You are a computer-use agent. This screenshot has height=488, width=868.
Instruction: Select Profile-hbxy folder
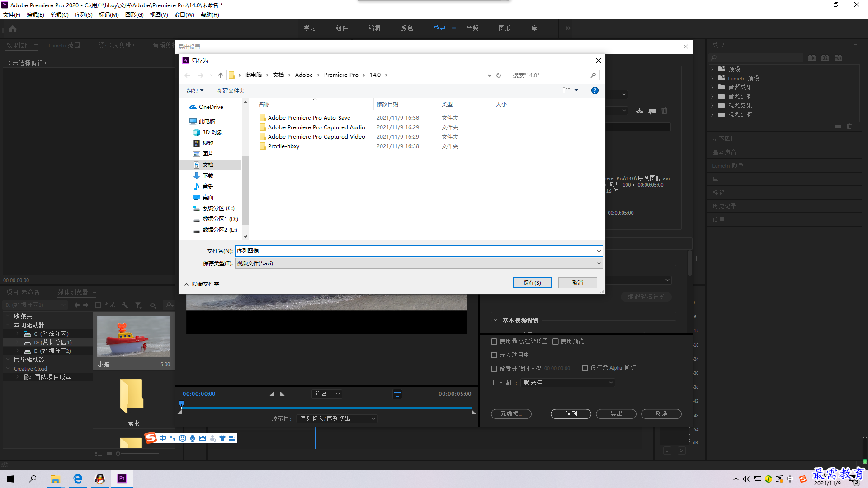[283, 146]
